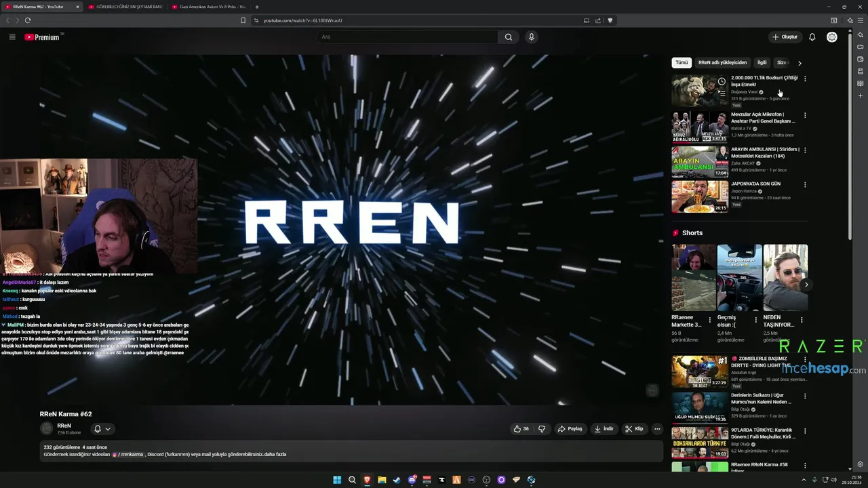This screenshot has height=488, width=868.
Task: Open JAPONYA'DA SON GÜN video title
Action: [755, 184]
